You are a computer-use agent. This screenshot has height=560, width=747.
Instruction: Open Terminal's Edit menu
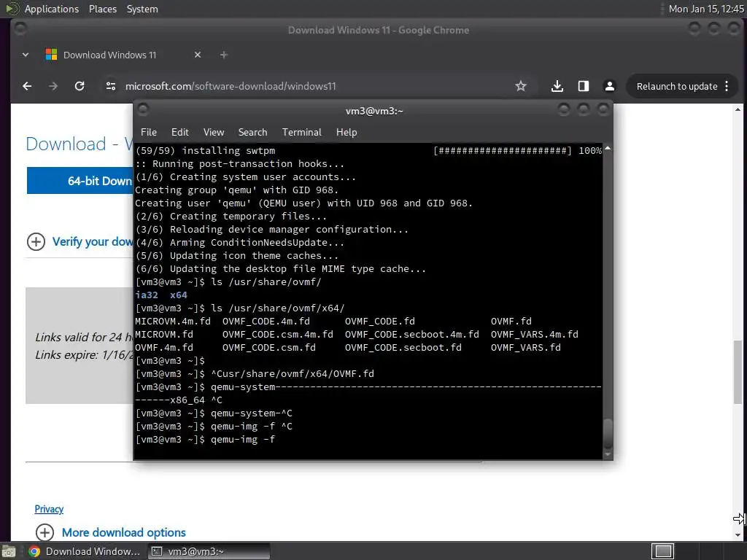[x=179, y=133]
